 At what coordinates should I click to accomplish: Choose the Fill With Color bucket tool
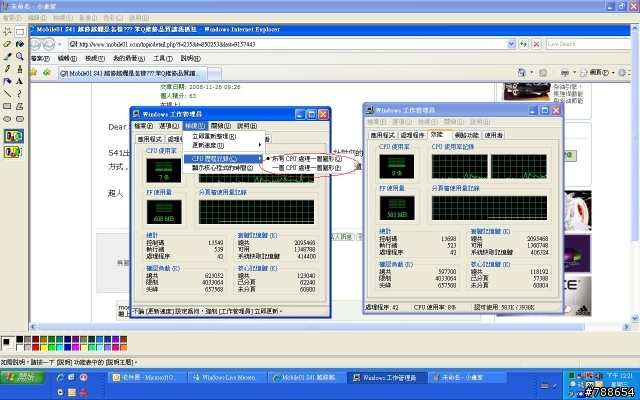click(20, 44)
